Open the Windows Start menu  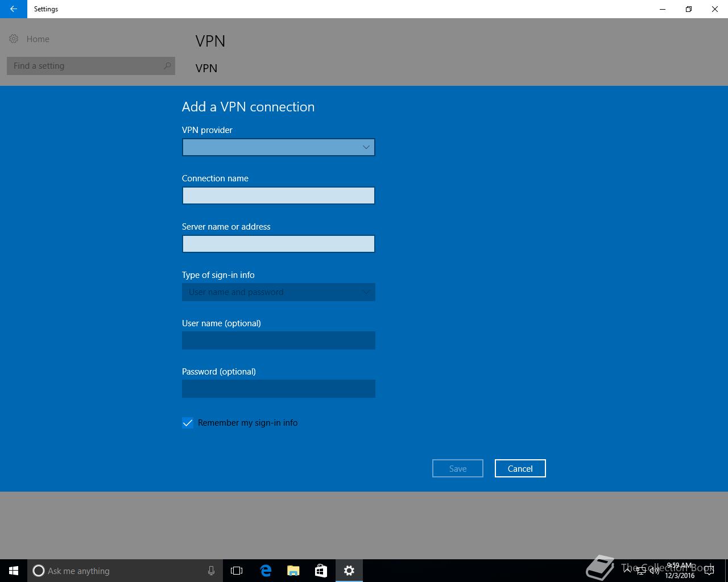point(14,571)
